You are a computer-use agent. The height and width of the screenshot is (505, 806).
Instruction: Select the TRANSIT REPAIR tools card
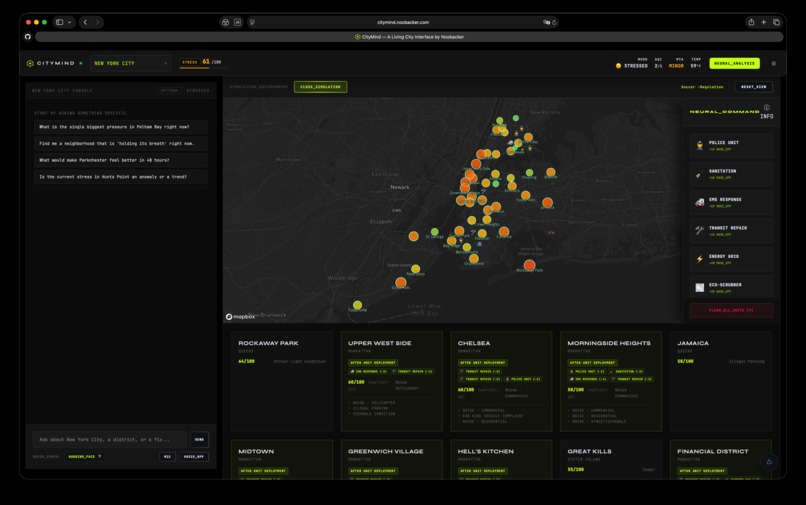coord(731,230)
